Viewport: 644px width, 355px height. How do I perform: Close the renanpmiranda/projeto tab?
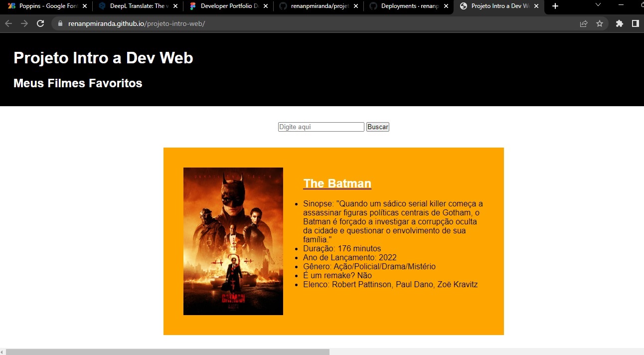355,6
